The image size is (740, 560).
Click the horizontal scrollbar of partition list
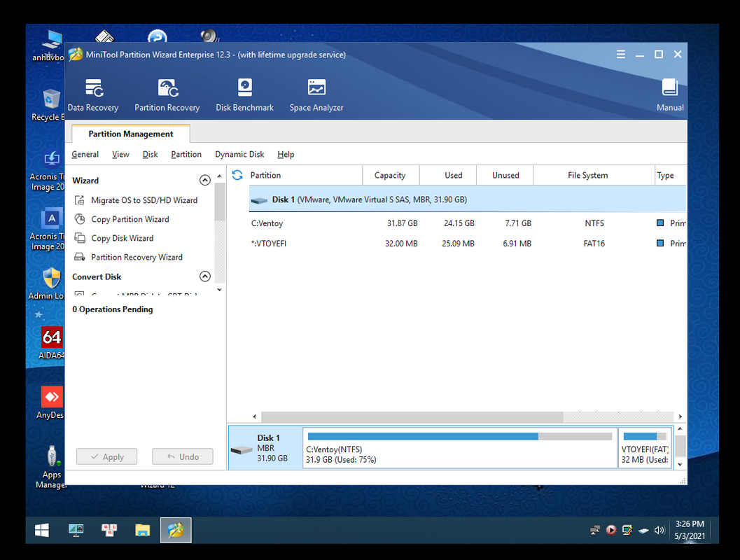click(412, 416)
